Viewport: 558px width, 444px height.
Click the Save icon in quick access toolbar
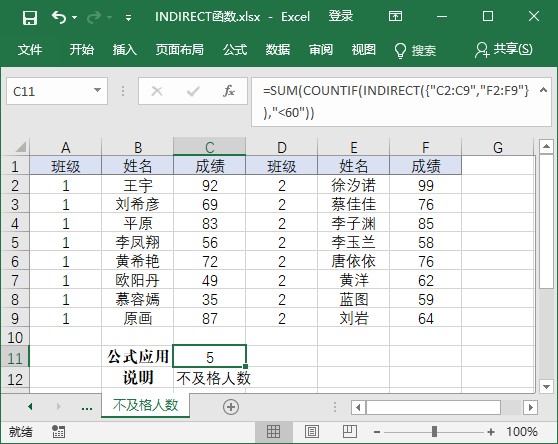coord(30,17)
